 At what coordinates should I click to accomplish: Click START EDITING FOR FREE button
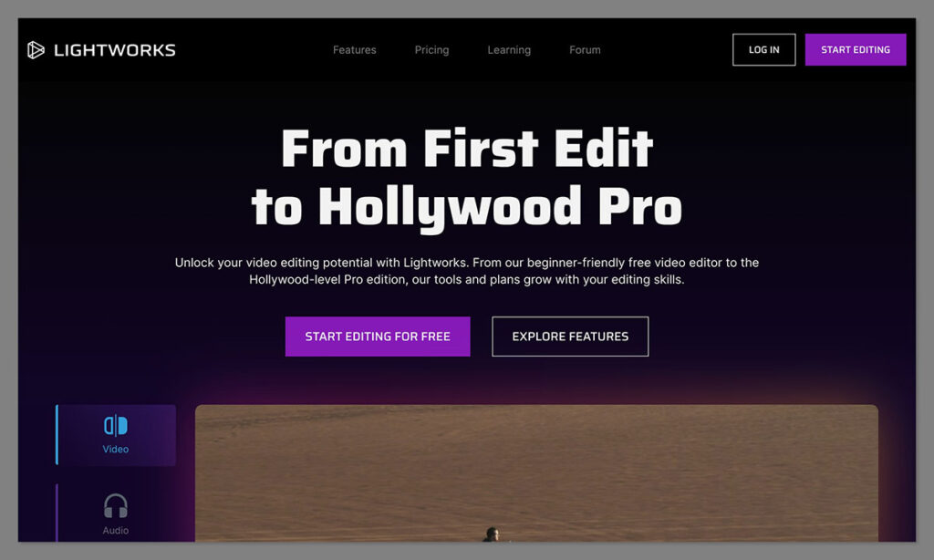pyautogui.click(x=378, y=337)
